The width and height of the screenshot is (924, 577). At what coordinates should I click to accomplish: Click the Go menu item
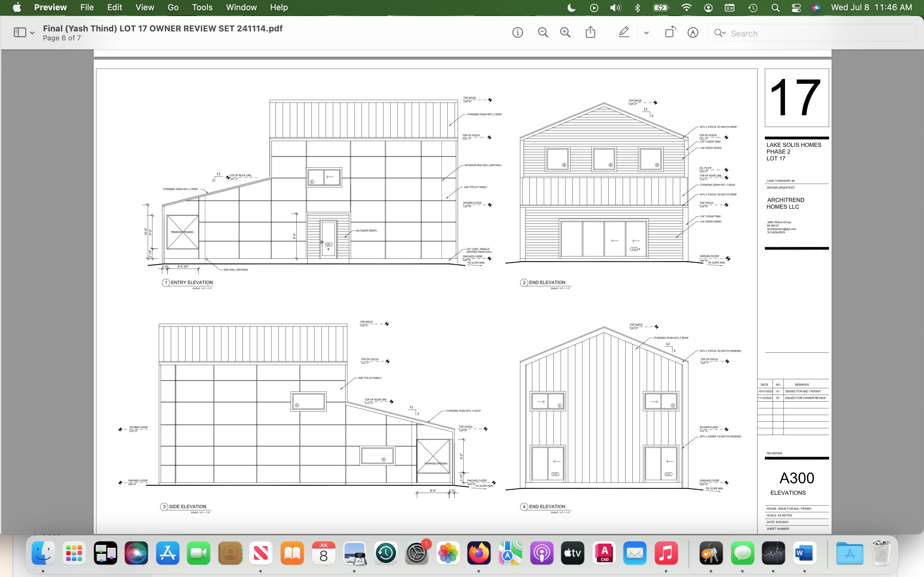[x=173, y=8]
